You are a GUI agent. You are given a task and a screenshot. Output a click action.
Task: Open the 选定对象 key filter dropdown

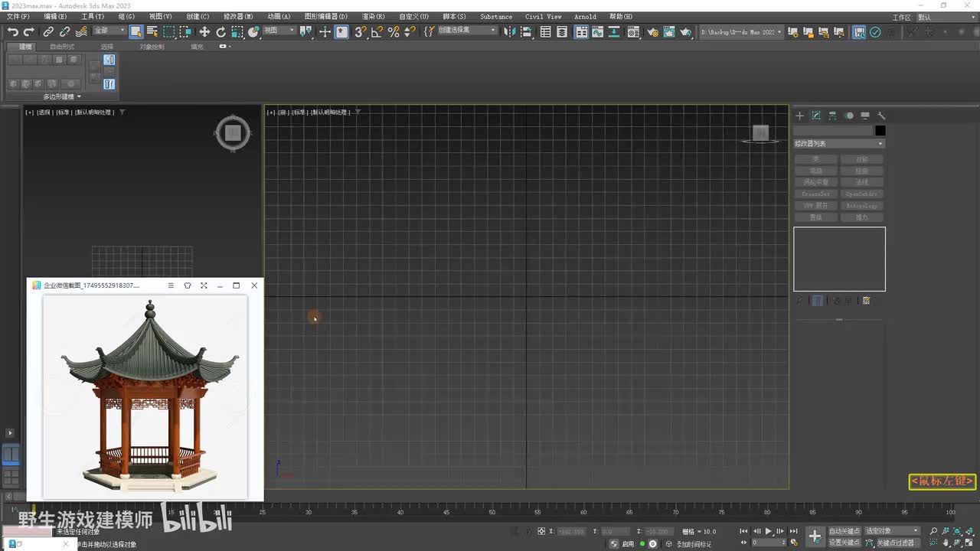(892, 531)
